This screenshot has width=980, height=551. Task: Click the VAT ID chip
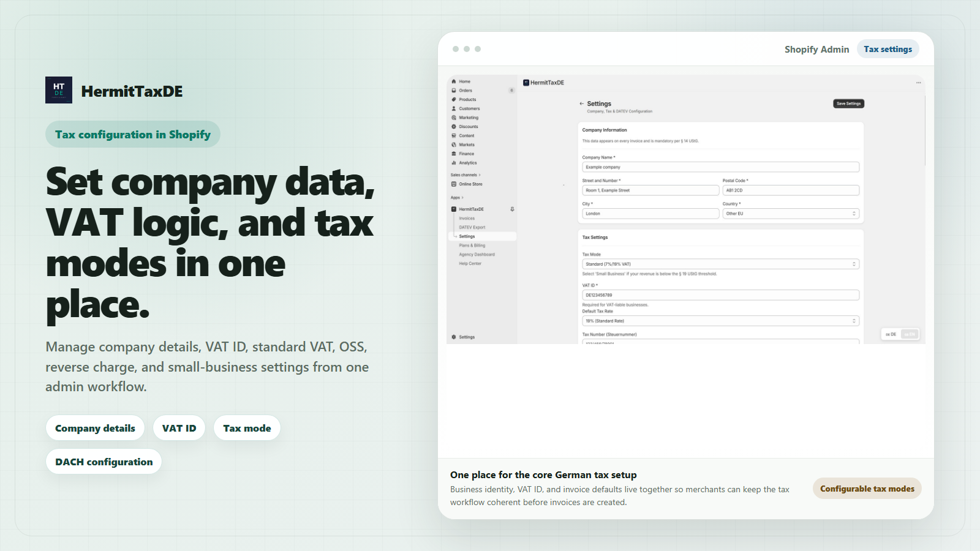click(x=179, y=428)
